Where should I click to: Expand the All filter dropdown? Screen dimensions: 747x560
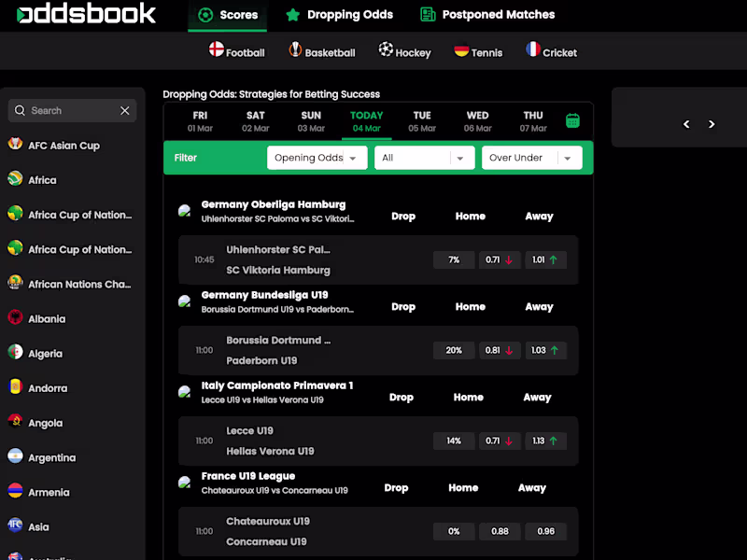tap(425, 158)
